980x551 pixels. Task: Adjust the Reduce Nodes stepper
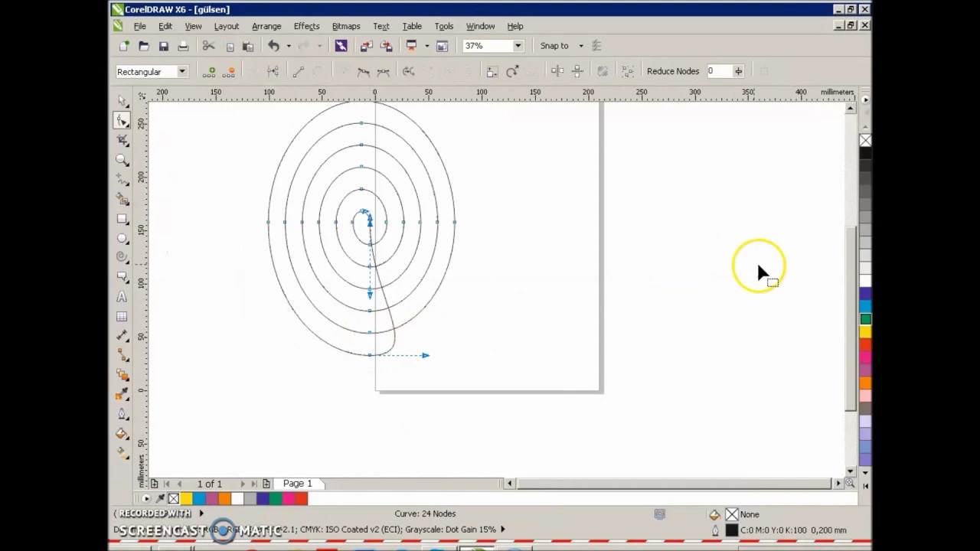pos(738,71)
